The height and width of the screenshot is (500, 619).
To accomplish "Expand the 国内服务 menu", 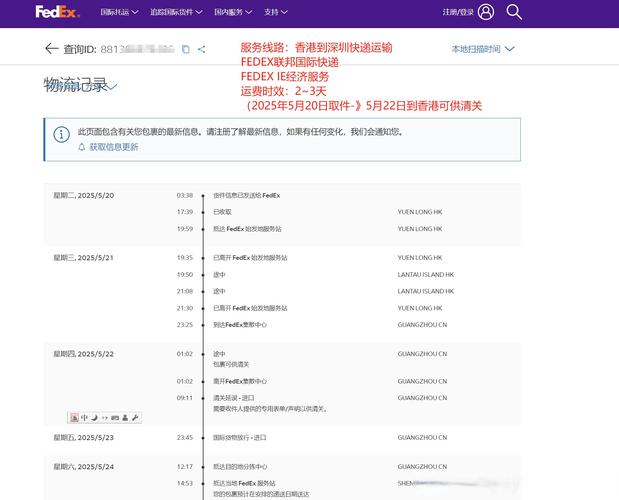I will 233,12.
